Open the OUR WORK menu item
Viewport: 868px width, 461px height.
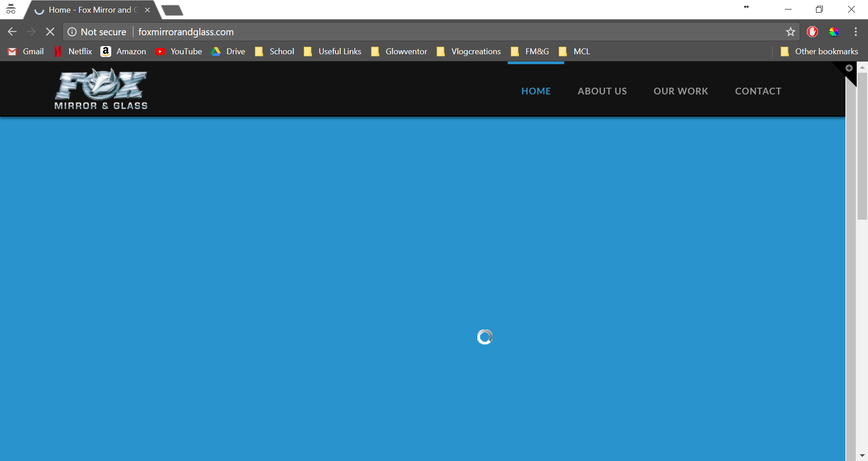pyautogui.click(x=680, y=91)
